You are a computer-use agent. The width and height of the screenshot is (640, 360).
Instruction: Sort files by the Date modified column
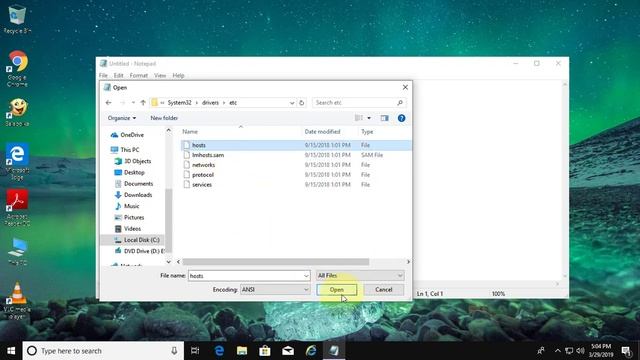tap(330, 131)
